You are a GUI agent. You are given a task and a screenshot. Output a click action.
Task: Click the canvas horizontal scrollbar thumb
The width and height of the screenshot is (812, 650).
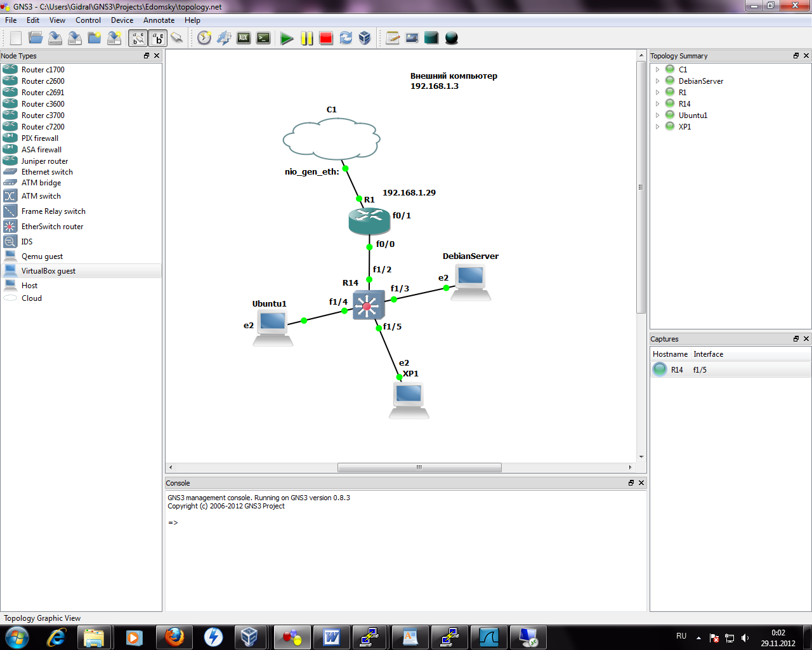click(419, 467)
